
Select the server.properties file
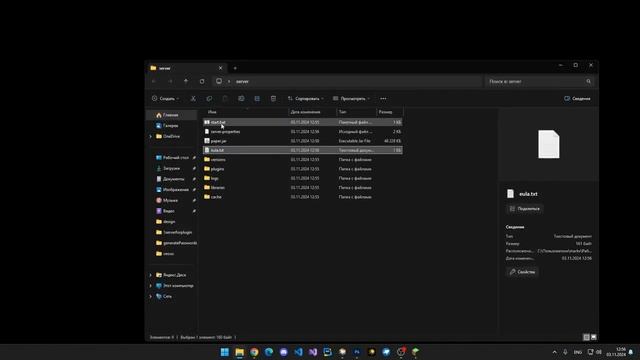302,131
